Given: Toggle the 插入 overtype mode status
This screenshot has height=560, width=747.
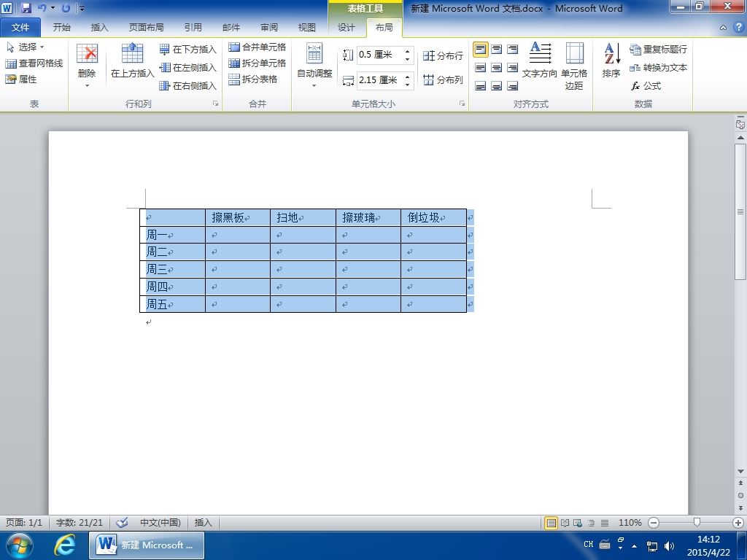Looking at the screenshot, I should (x=203, y=522).
